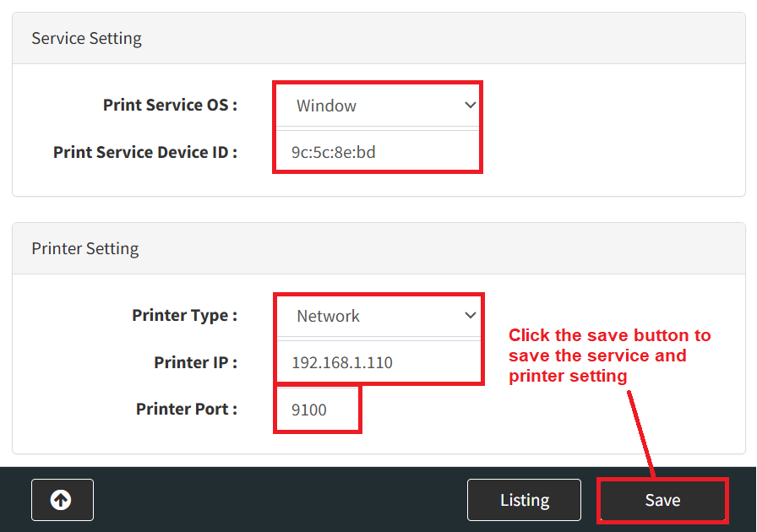Screen dimensions: 757x532
Task: Click empty space in the dark bottom bar
Action: pos(279,500)
